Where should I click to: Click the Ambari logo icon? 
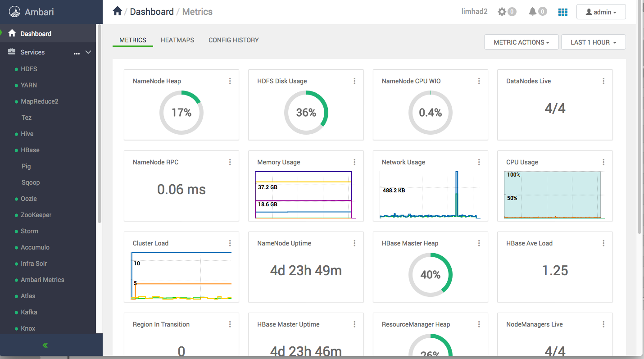(x=15, y=11)
